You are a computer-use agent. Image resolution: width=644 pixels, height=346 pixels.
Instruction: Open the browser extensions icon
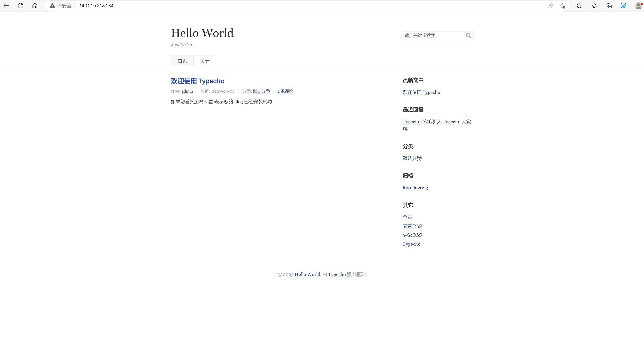579,5
